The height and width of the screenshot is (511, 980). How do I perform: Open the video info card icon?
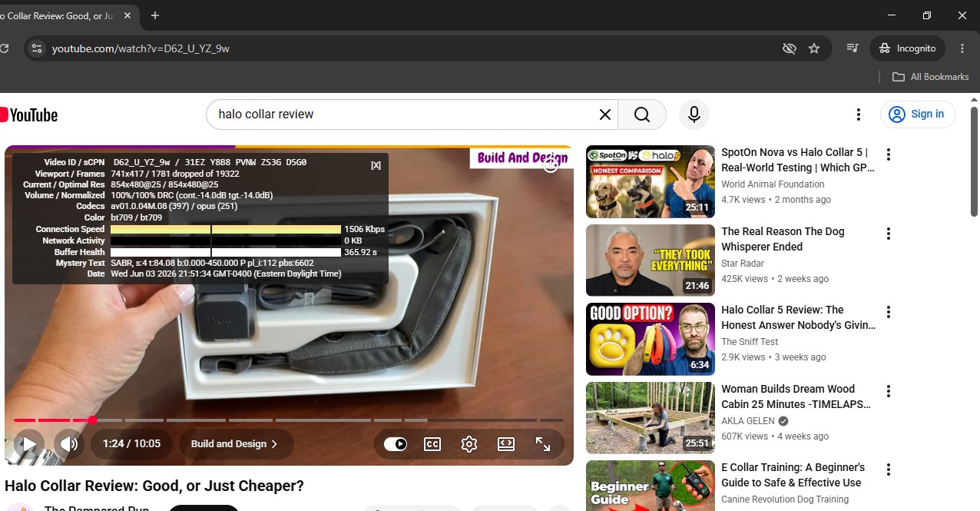tap(551, 164)
